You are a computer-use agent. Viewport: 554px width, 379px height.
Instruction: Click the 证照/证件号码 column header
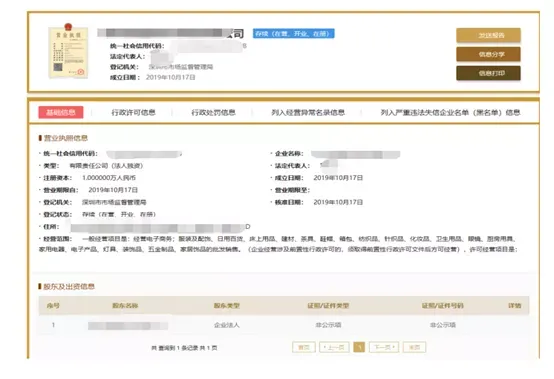point(443,306)
